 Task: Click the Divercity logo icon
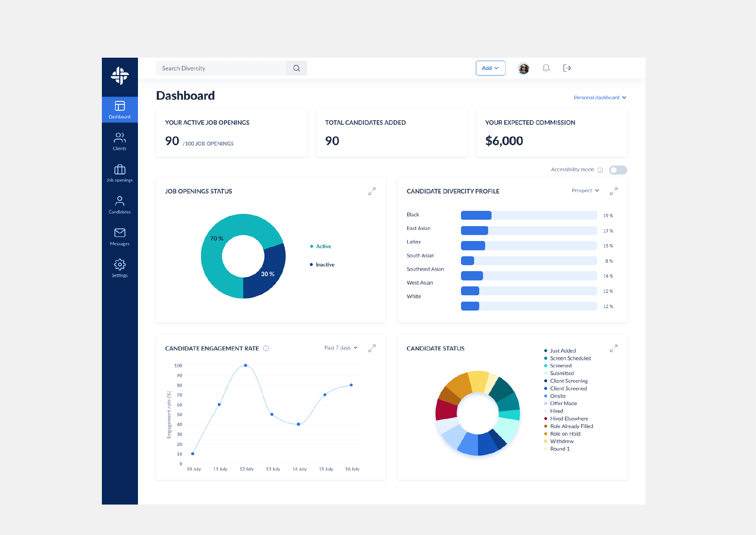[x=120, y=76]
